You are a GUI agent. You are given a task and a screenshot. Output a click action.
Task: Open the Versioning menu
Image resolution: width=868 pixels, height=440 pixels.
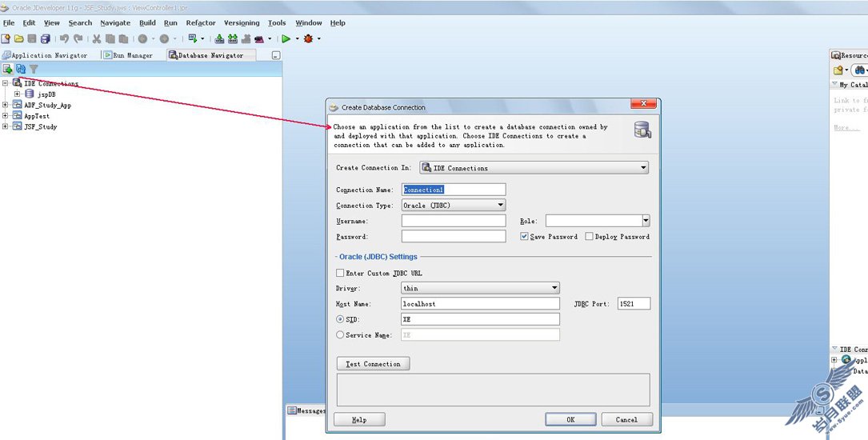242,22
